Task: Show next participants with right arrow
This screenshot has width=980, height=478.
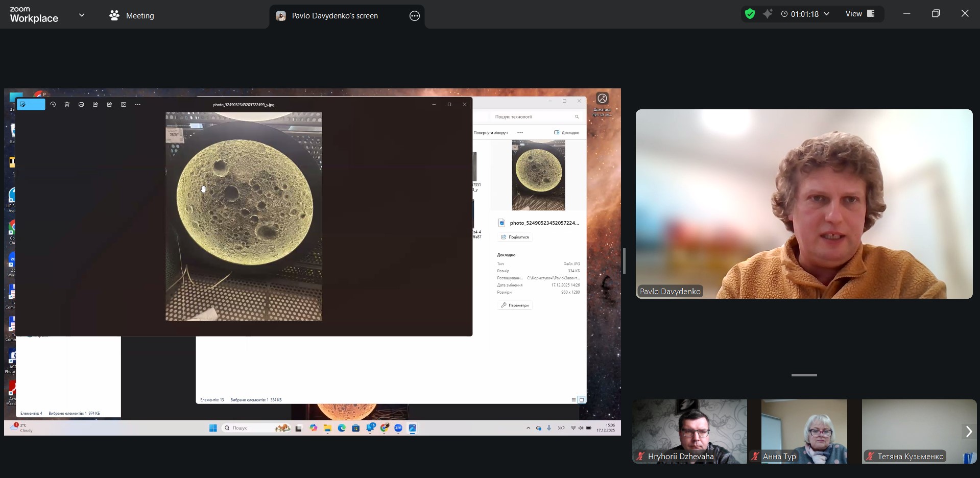Action: [968, 432]
